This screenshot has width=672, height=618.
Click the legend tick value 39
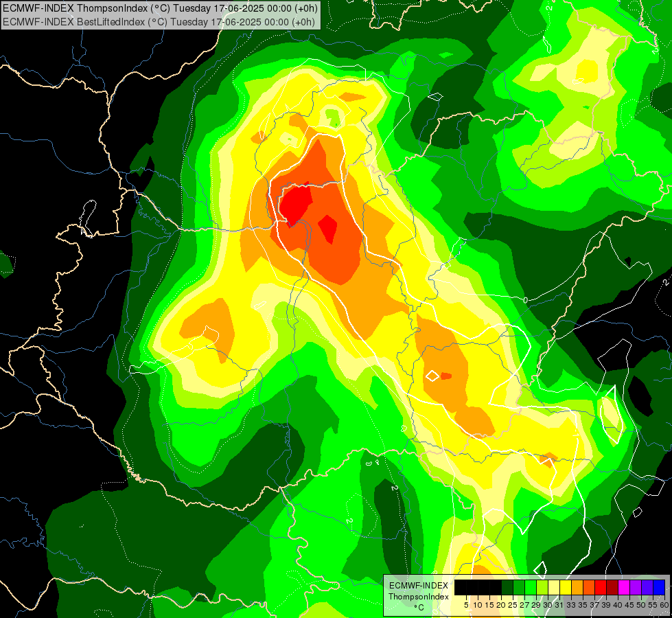[606, 605]
